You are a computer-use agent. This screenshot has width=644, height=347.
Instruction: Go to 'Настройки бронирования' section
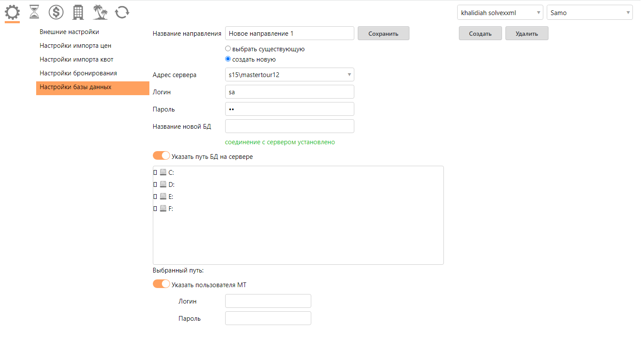[x=78, y=73]
